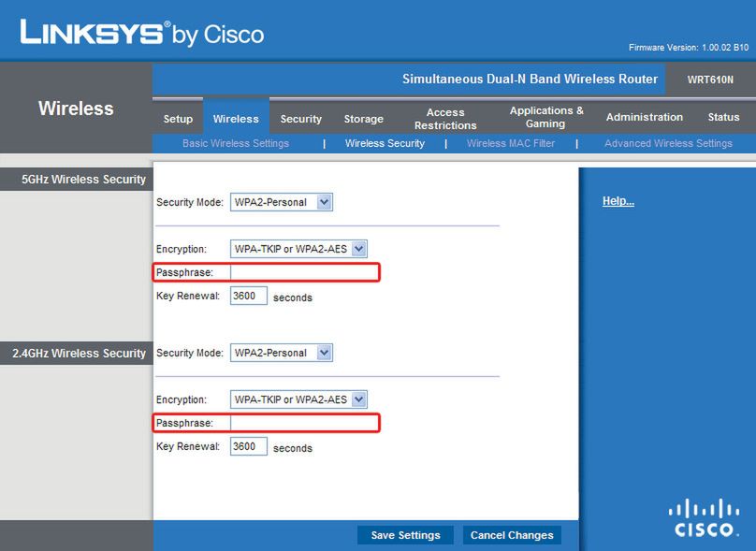Open Basic Wireless Settings subtab
Screen dimensions: 756x551
pyautogui.click(x=236, y=143)
